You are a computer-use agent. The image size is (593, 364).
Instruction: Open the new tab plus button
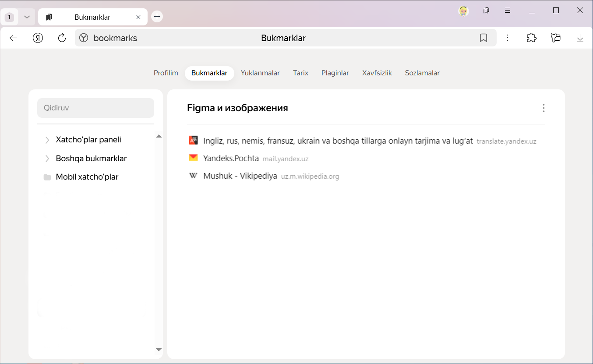tap(157, 17)
